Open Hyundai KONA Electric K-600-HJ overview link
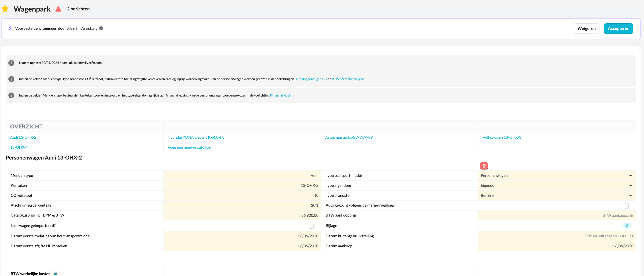The image size is (644, 276). (196, 137)
